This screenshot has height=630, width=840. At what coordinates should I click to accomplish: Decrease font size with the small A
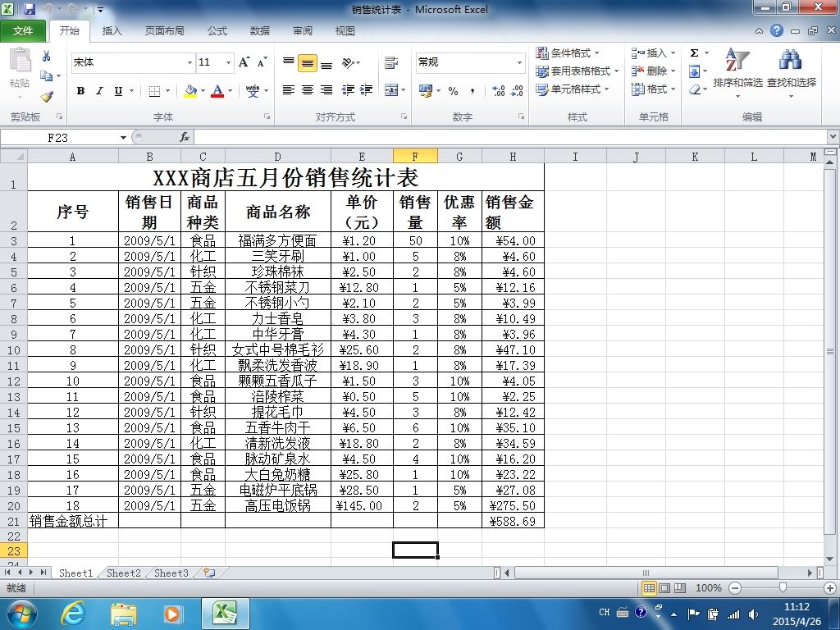pyautogui.click(x=262, y=62)
